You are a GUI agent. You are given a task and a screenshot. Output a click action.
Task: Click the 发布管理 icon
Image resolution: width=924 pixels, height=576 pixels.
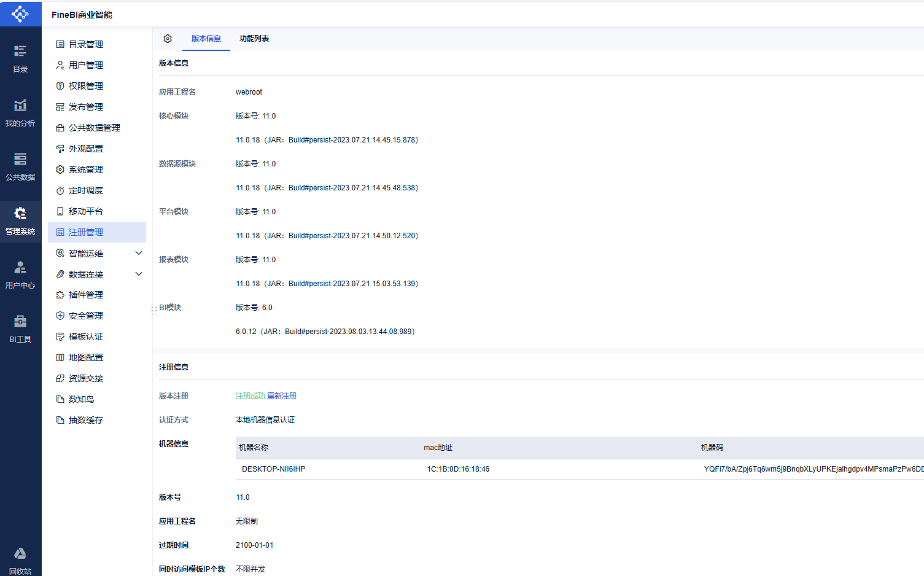pos(60,107)
